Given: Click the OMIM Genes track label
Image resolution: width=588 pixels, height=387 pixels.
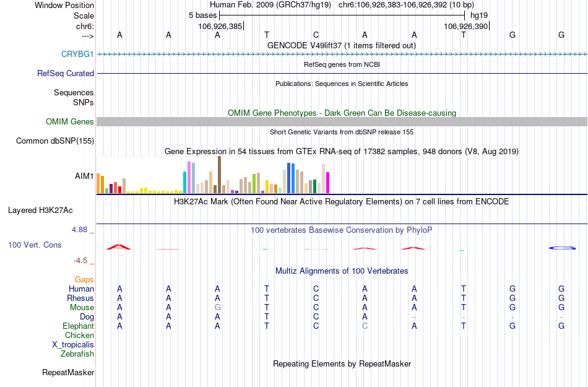Looking at the screenshot, I should [69, 121].
